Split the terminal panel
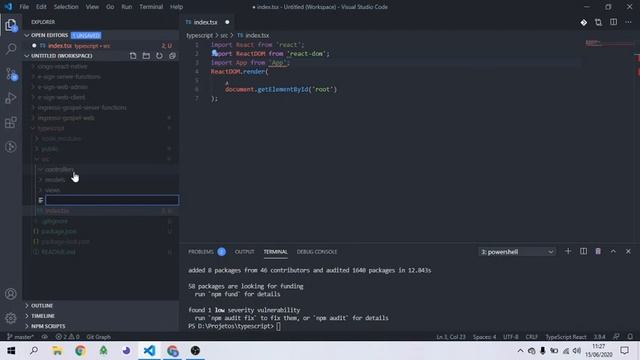Screen dimensions: 640x360 [x=583, y=251]
